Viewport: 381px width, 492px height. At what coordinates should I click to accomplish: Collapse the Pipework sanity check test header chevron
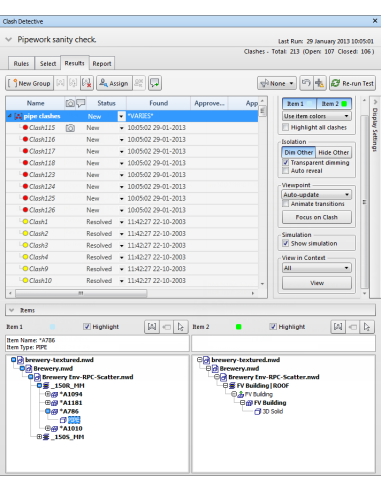click(9, 40)
